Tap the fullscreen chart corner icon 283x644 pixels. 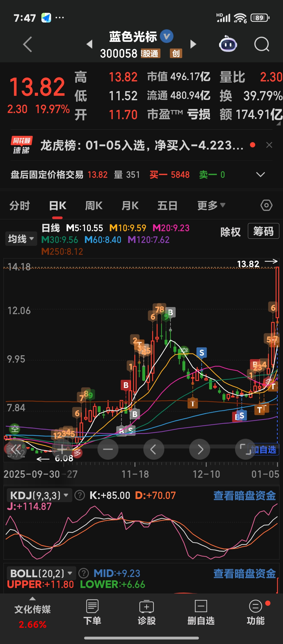pyautogui.click(x=245, y=449)
